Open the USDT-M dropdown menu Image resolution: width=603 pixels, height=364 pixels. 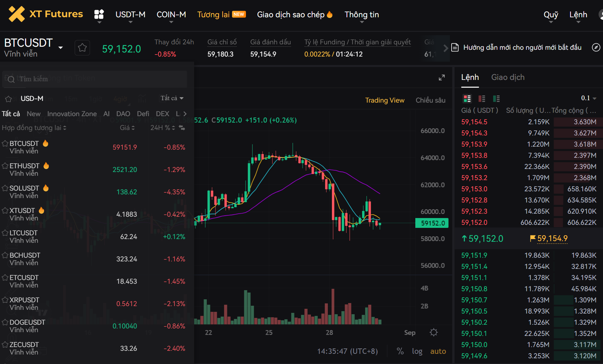(130, 15)
